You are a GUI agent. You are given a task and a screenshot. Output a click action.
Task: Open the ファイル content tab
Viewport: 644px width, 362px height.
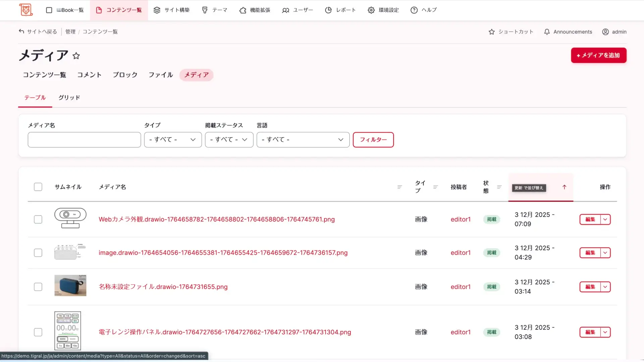tap(161, 75)
